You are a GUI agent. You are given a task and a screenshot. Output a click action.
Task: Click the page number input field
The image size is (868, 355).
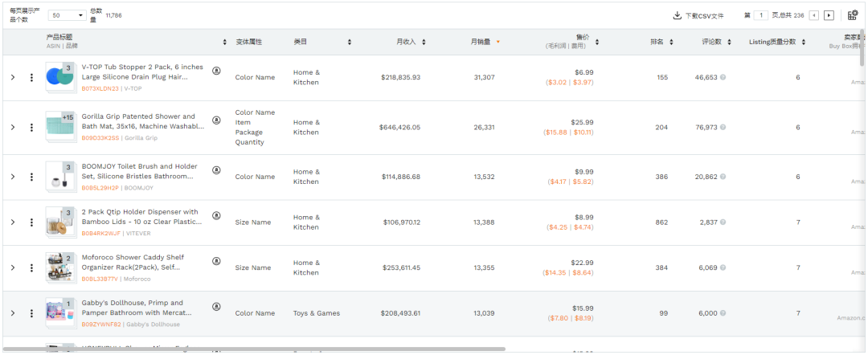(x=761, y=15)
